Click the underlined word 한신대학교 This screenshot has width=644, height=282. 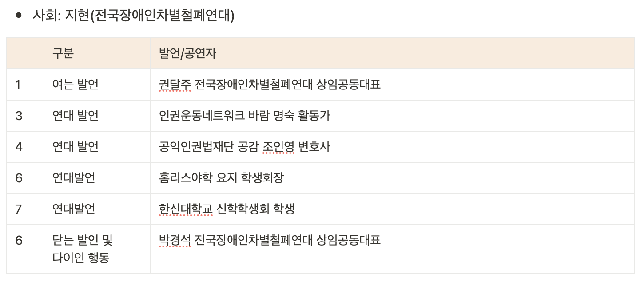click(x=186, y=209)
